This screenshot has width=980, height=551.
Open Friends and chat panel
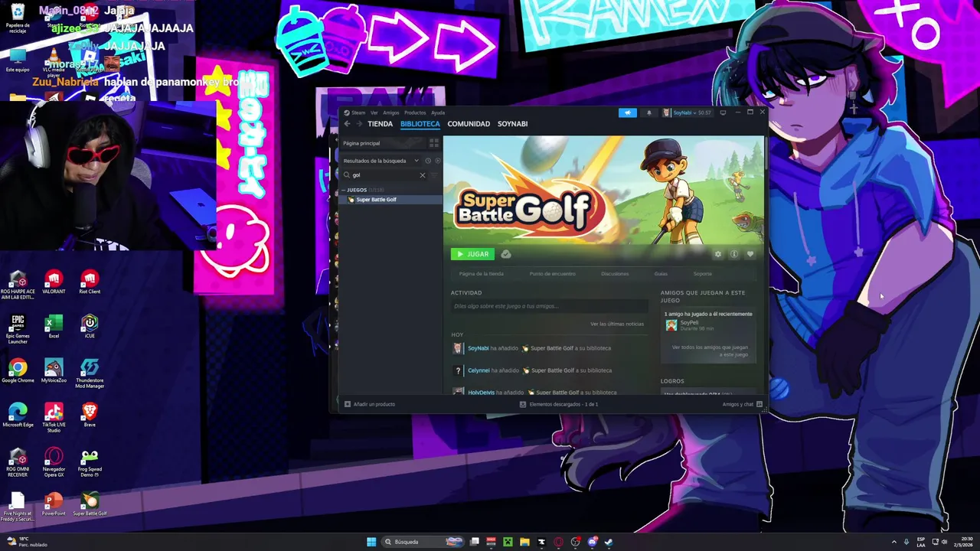click(x=742, y=404)
